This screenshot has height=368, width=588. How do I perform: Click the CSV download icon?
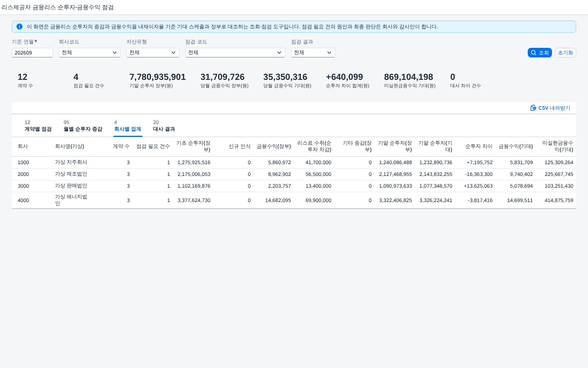click(533, 108)
